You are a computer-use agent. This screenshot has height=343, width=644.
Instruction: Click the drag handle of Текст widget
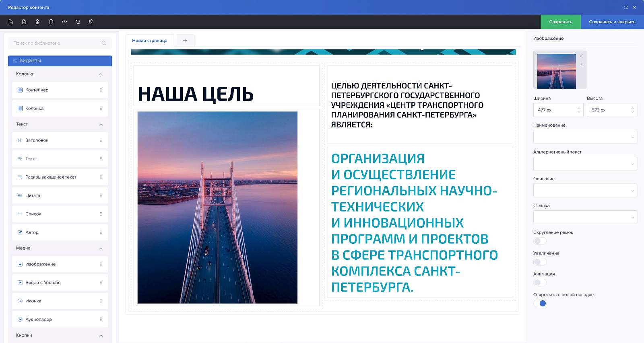101,159
